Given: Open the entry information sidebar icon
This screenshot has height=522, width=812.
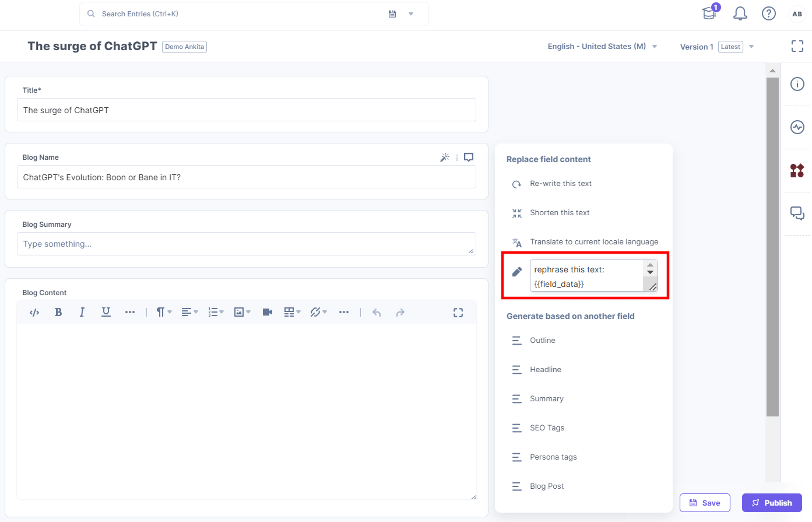Looking at the screenshot, I should (797, 84).
